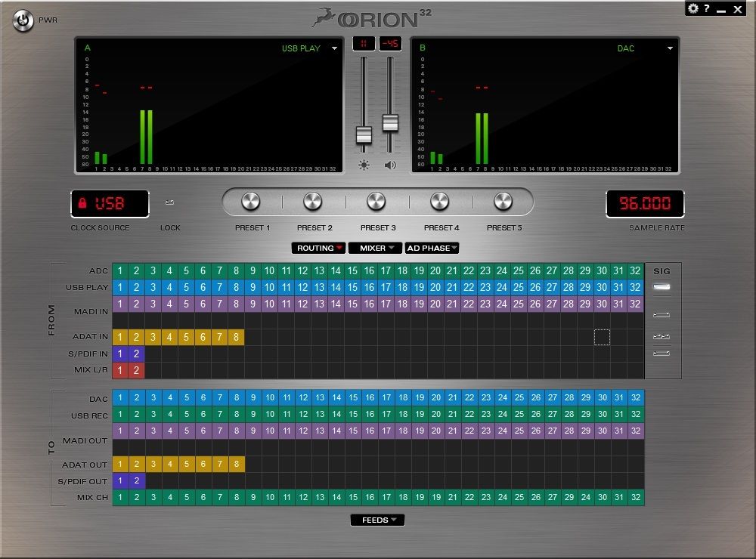Click the red lock icon in clock source
Viewport: 756px width, 559px height.
(x=83, y=203)
